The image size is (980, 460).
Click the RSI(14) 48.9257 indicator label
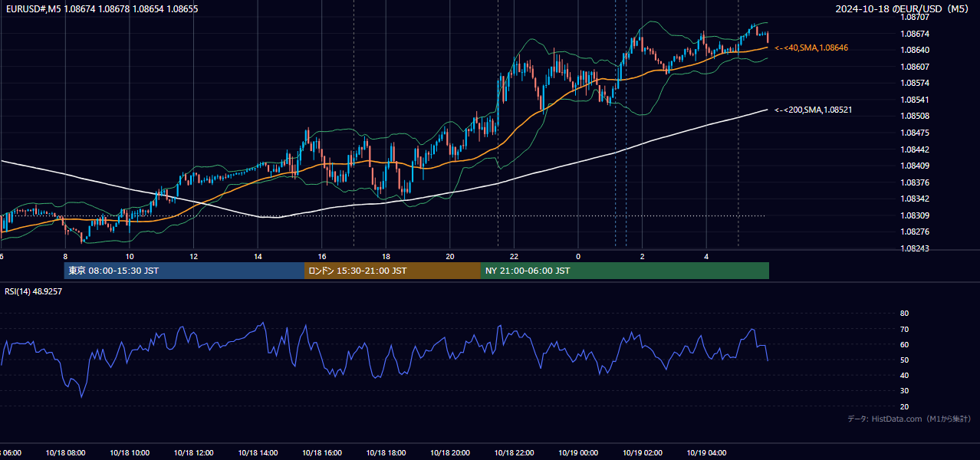tap(33, 291)
